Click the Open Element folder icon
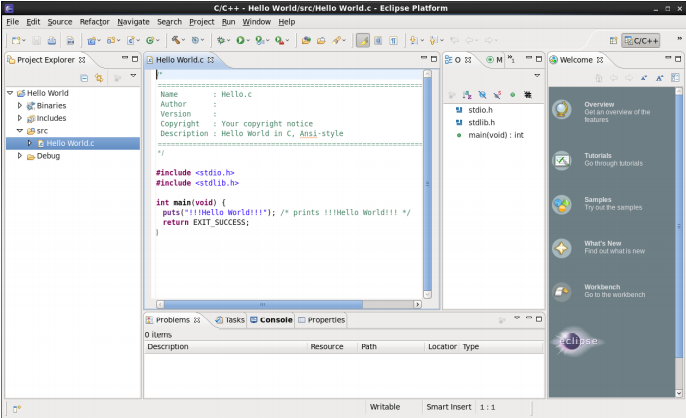The height and width of the screenshot is (418, 686). point(321,40)
